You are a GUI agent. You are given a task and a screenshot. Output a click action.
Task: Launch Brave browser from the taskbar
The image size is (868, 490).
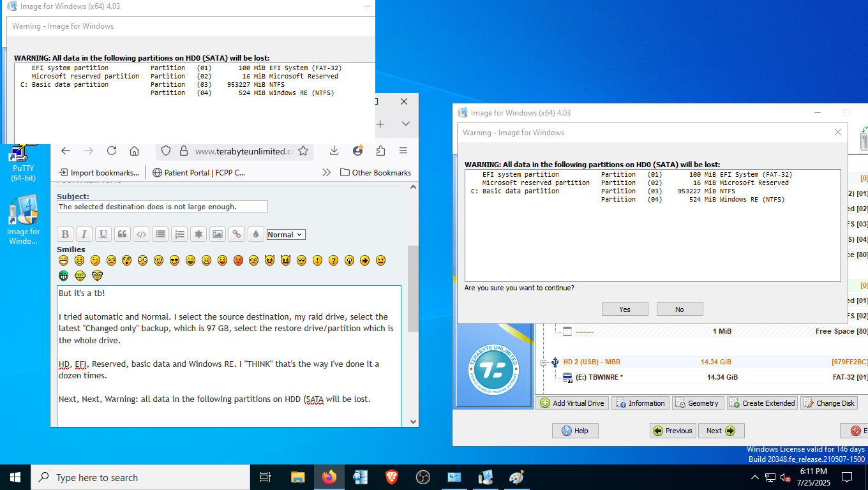coord(392,477)
